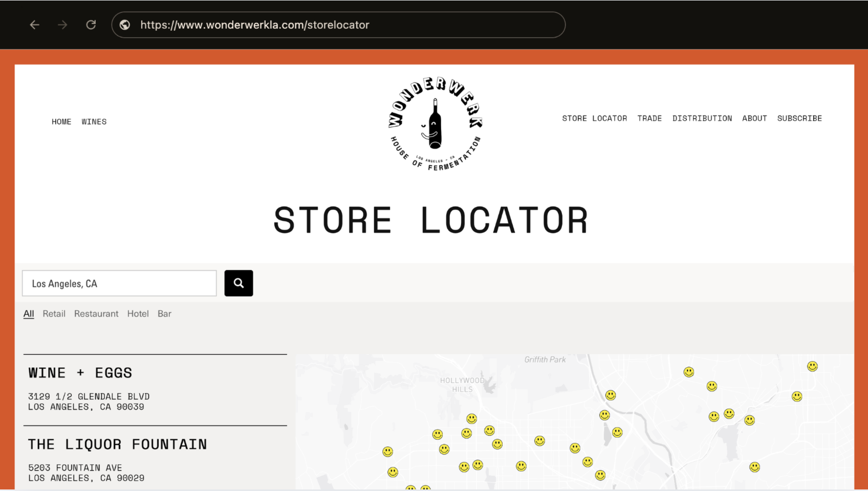868x491 pixels.
Task: Reload the page with the refresh icon
Action: pyautogui.click(x=91, y=25)
